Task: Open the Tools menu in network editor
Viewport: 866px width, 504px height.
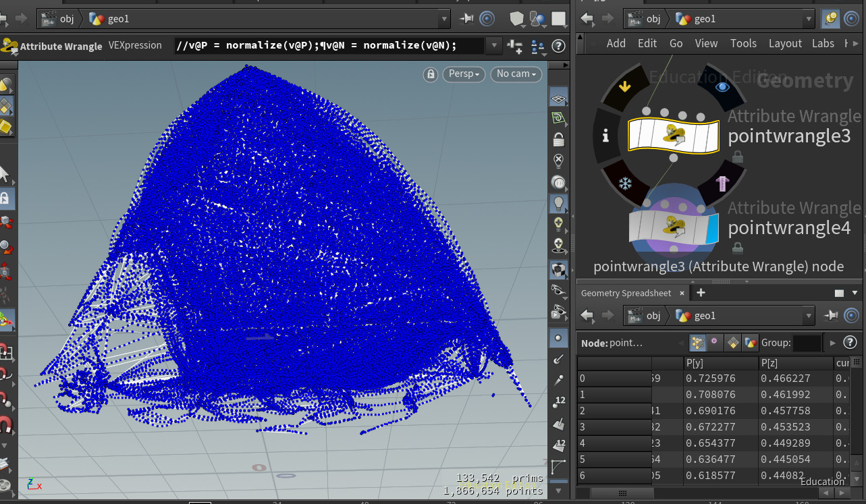Action: [743, 43]
